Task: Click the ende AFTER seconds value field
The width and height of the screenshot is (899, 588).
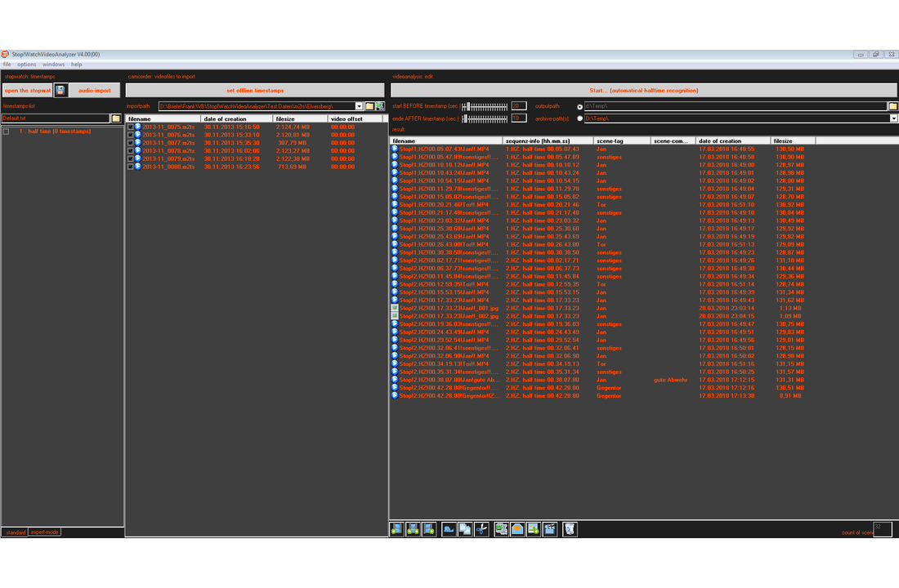Action: [518, 118]
